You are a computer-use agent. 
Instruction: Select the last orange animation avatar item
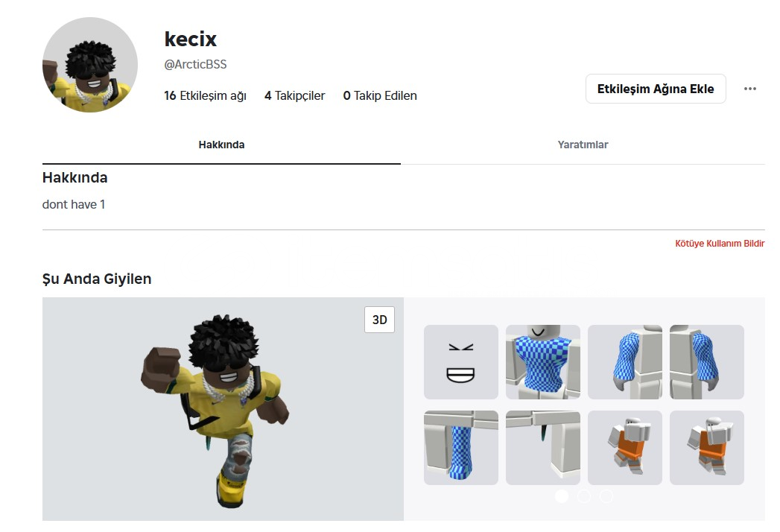[x=706, y=447]
